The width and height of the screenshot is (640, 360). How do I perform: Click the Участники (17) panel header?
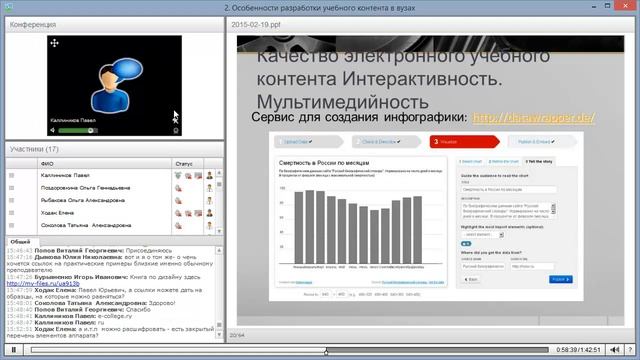[x=114, y=149]
